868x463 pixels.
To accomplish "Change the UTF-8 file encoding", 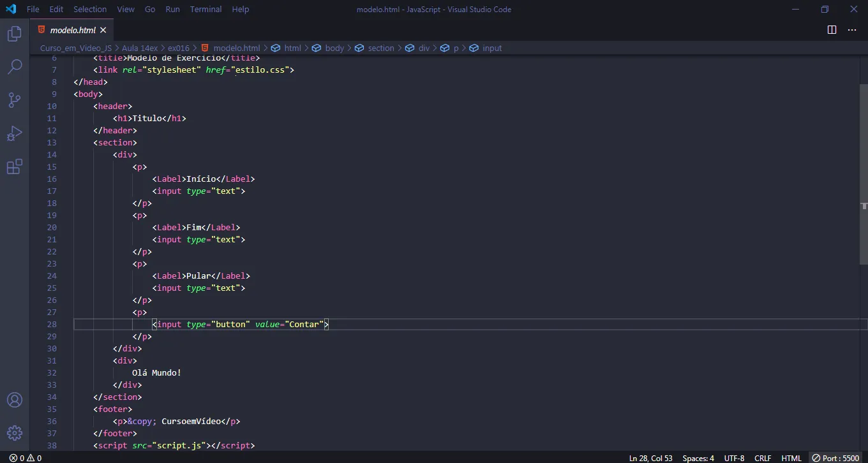I will pyautogui.click(x=734, y=458).
